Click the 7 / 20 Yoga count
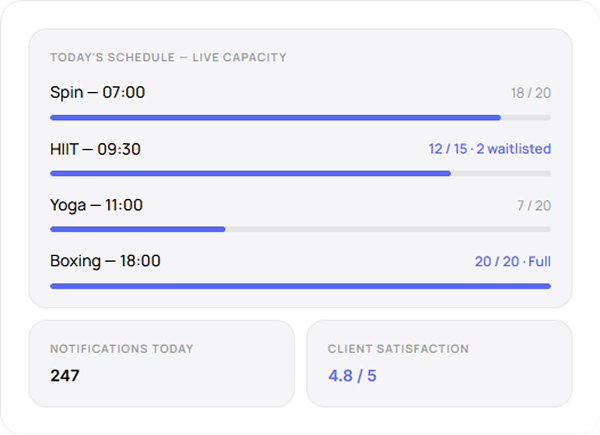This screenshot has width=600, height=435. pos(534,205)
